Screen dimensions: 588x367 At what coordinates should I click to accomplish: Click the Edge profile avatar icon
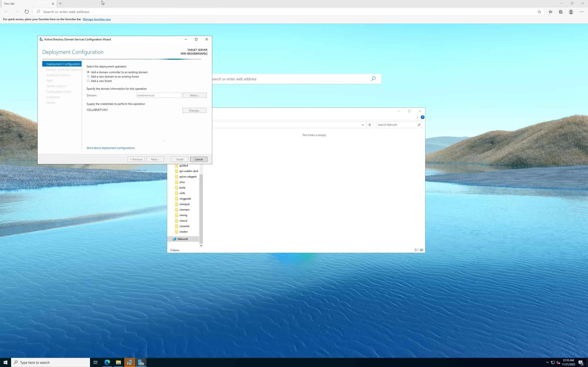tap(571, 12)
